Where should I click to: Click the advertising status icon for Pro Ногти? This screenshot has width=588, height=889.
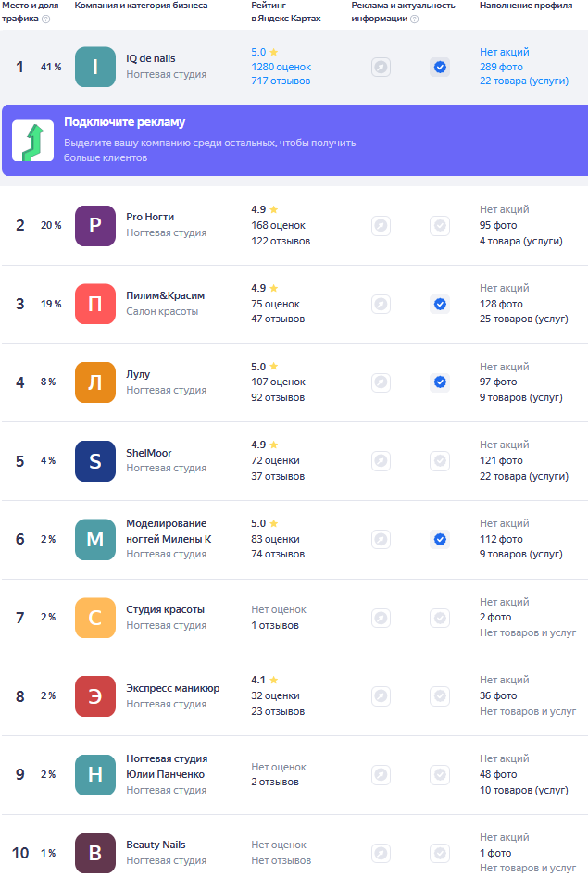(381, 226)
